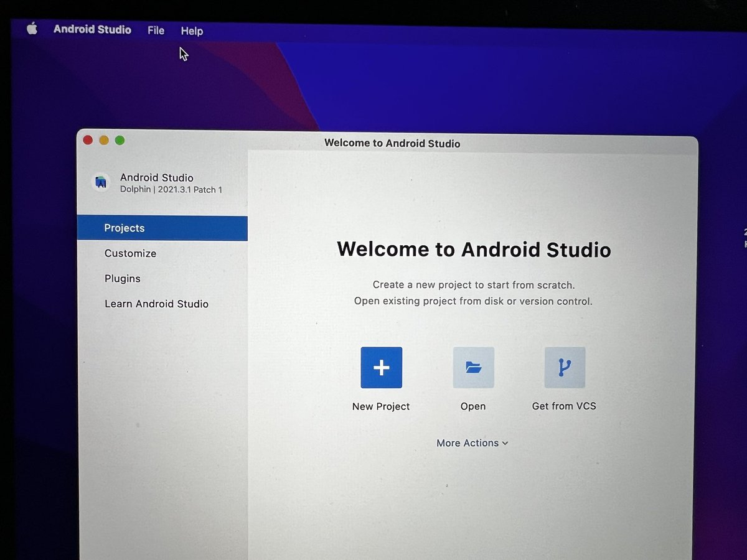Click the Get from VCS branch icon
The height and width of the screenshot is (560, 747).
click(565, 368)
